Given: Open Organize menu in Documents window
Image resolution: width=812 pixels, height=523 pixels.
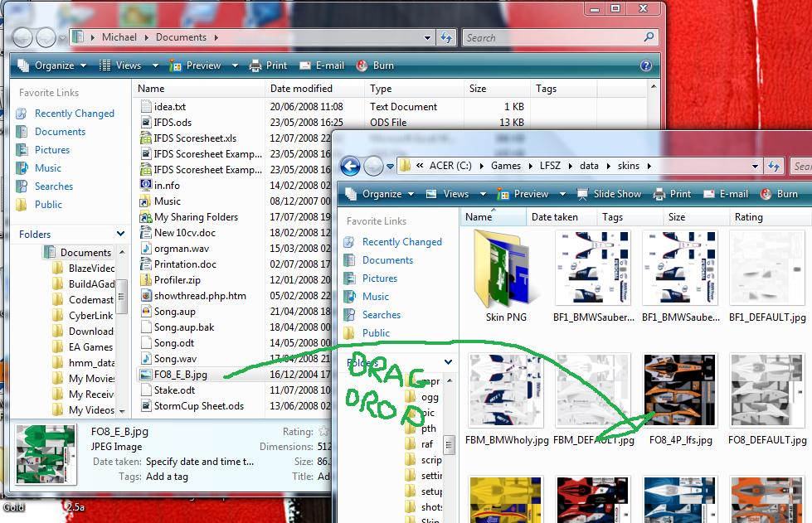Looking at the screenshot, I should (51, 65).
